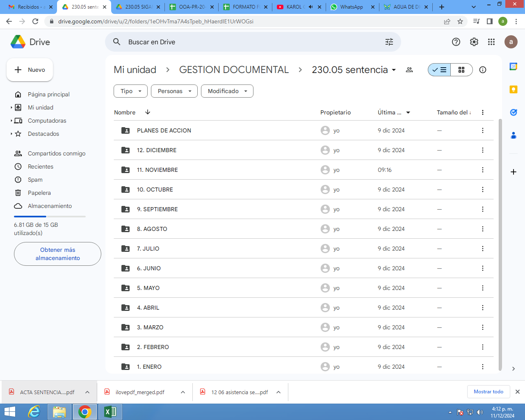Open the 11. NOVIEMBRE folder
The height and width of the screenshot is (420, 525).
(157, 169)
